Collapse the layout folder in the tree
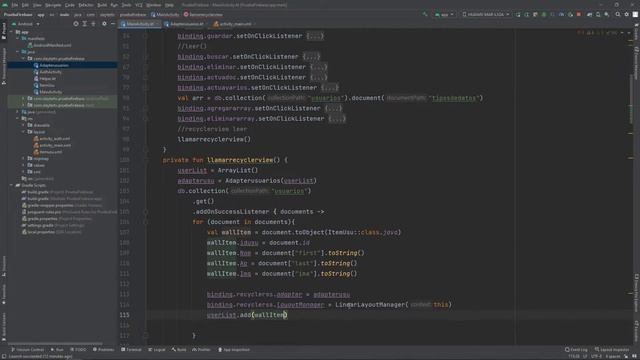Image resolution: width=640 pixels, height=360 pixels. (x=23, y=132)
